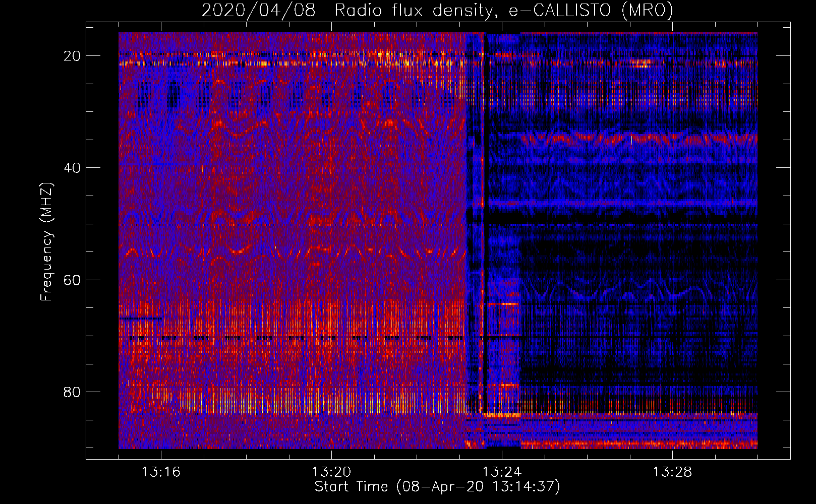Screen dimensions: 816x504
Task: Click the 13:24 time tick label
Action: 502,472
